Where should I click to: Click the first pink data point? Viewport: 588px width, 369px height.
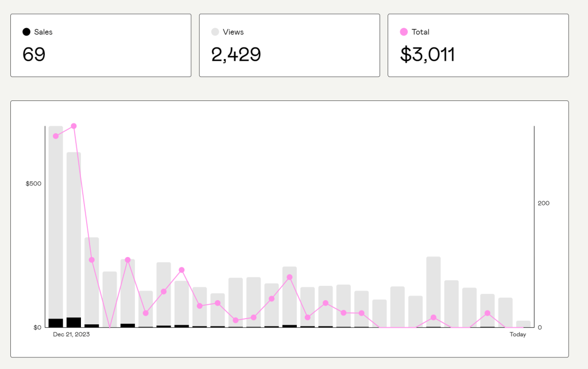pos(56,136)
